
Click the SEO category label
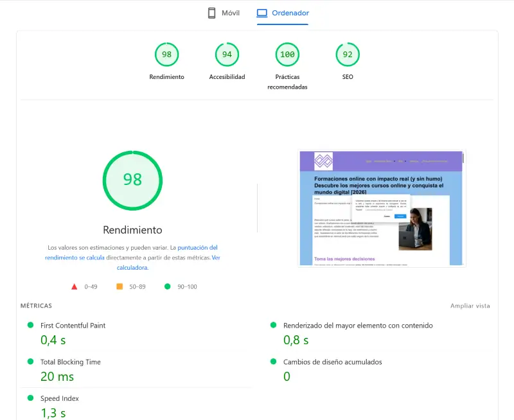coord(348,77)
